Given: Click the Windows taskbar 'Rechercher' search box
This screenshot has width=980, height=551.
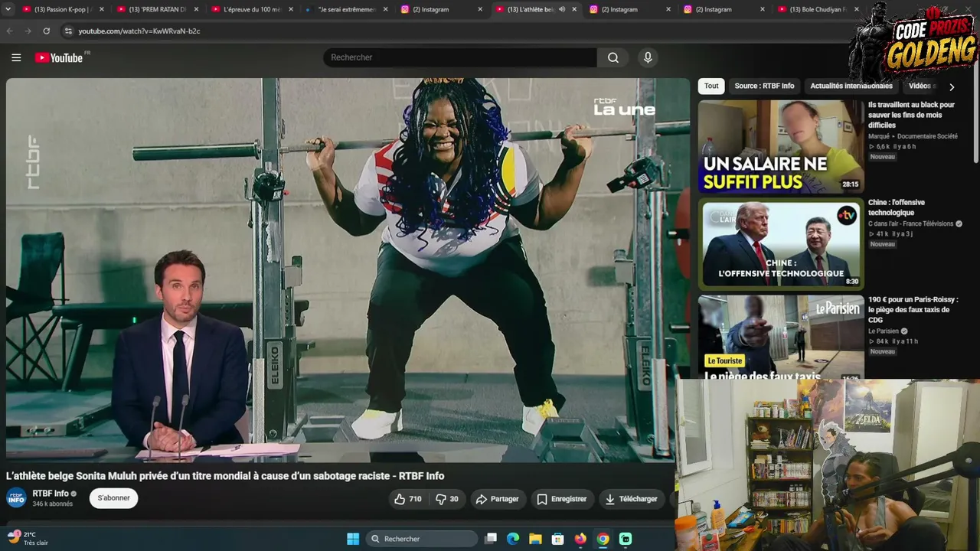Looking at the screenshot, I should pyautogui.click(x=422, y=539).
